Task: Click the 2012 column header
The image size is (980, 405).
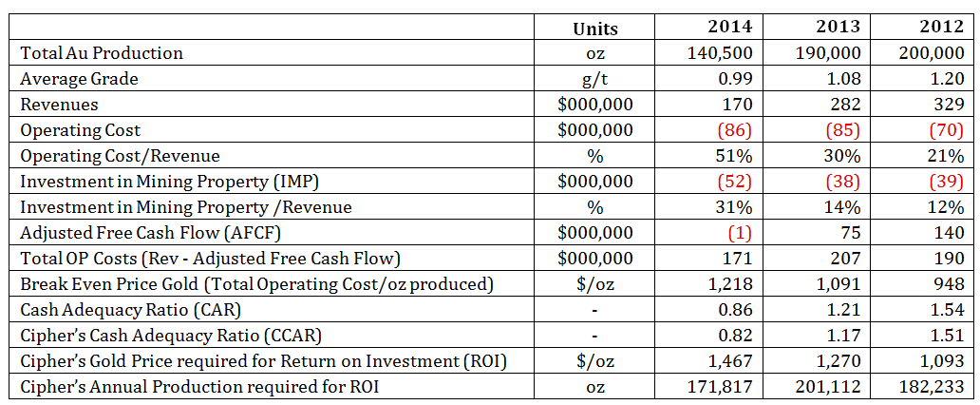Action: [945, 28]
